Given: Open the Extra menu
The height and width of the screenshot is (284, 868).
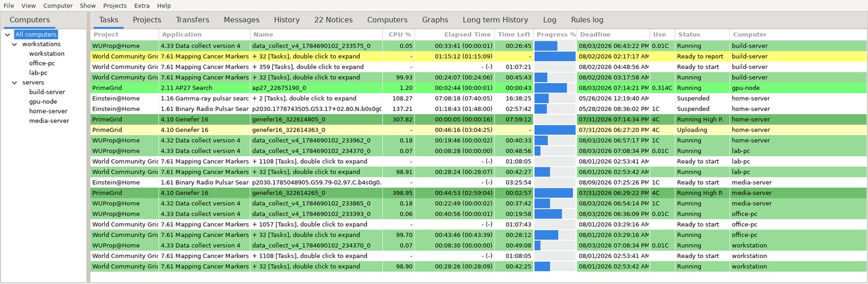Looking at the screenshot, I should pos(141,6).
